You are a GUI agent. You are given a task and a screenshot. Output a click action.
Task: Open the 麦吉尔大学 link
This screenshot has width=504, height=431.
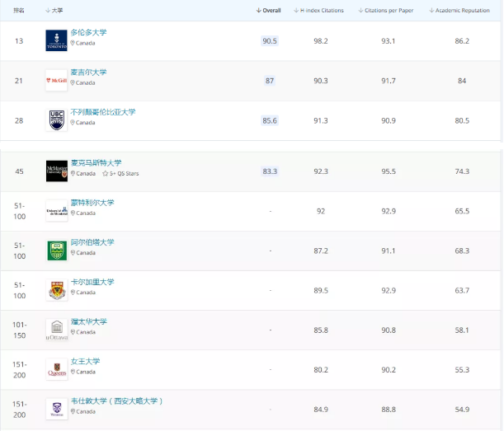[88, 73]
